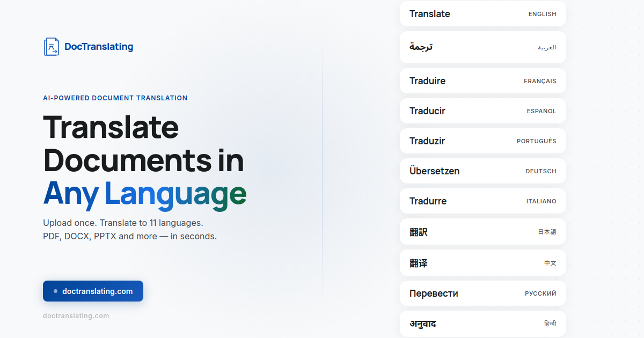Click the AI-POWERED DOCUMENT TRANSLATION label
The image size is (644, 338).
(x=115, y=98)
